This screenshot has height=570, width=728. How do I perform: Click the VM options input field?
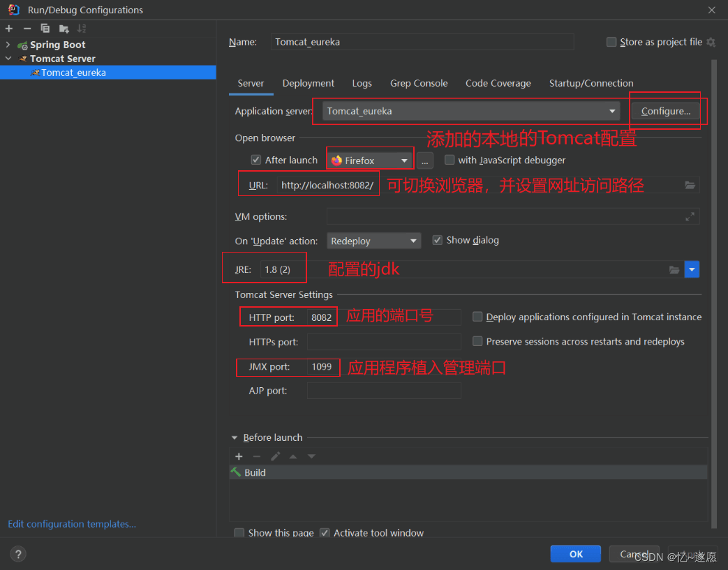pos(513,216)
